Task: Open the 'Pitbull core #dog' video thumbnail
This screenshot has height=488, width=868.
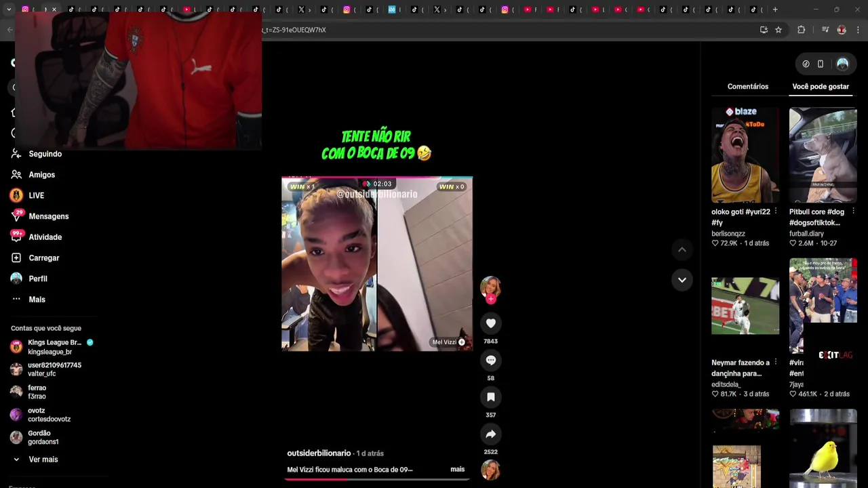Action: 823,155
